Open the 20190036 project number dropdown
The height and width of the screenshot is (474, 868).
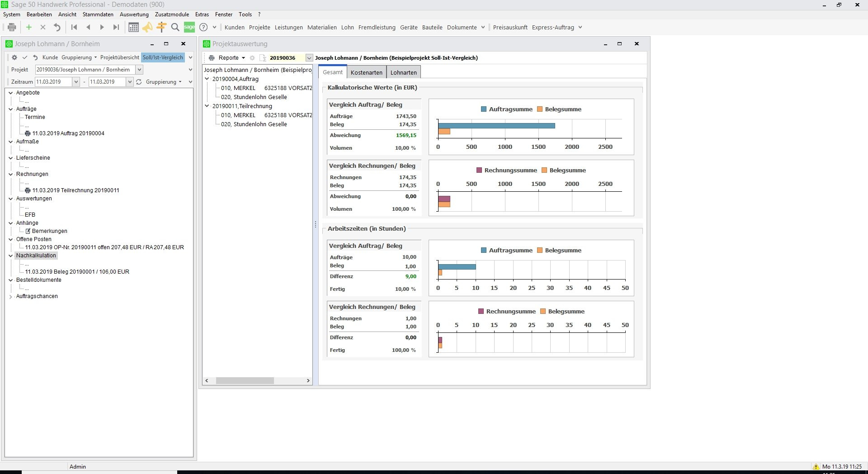click(x=309, y=58)
